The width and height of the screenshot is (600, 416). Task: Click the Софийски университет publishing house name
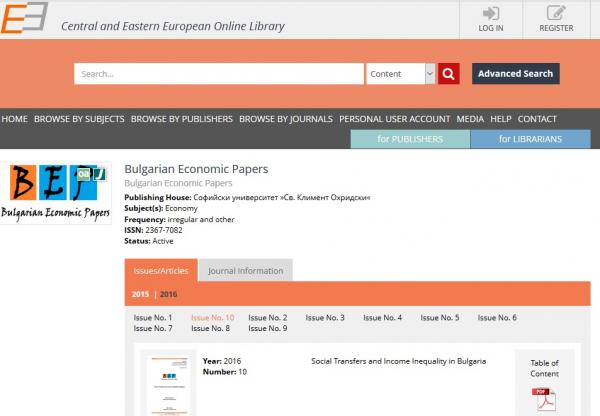(282, 197)
